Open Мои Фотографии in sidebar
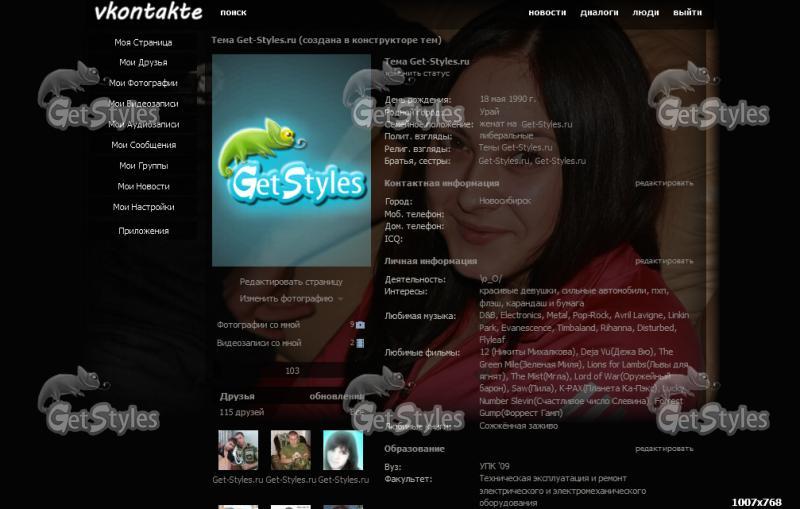Image resolution: width=800 pixels, height=509 pixels. click(x=143, y=83)
